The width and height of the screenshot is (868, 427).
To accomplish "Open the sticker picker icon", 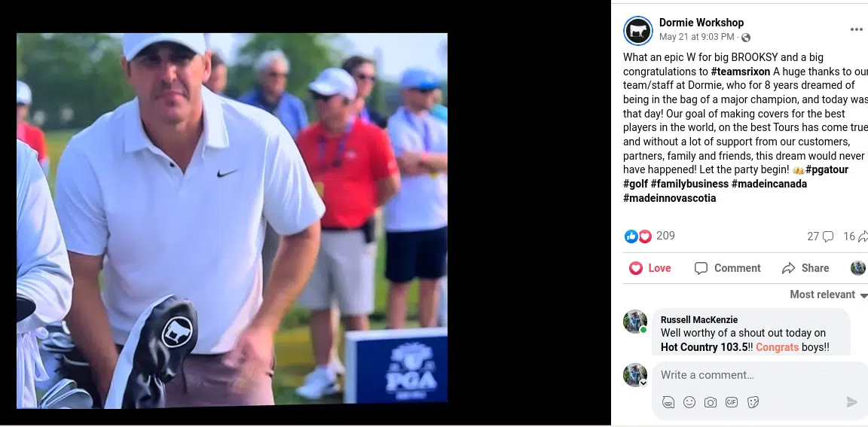I will pos(752,403).
